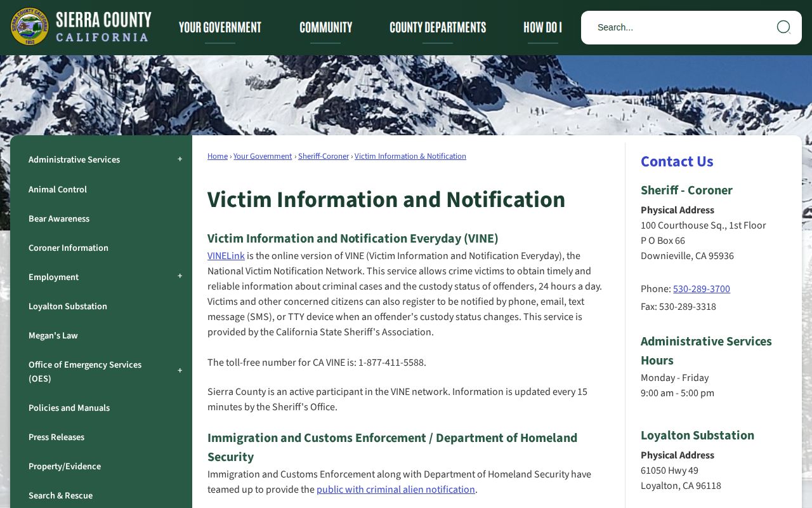Image resolution: width=812 pixels, height=508 pixels.
Task: Open the Your Government menu
Action: 220,27
